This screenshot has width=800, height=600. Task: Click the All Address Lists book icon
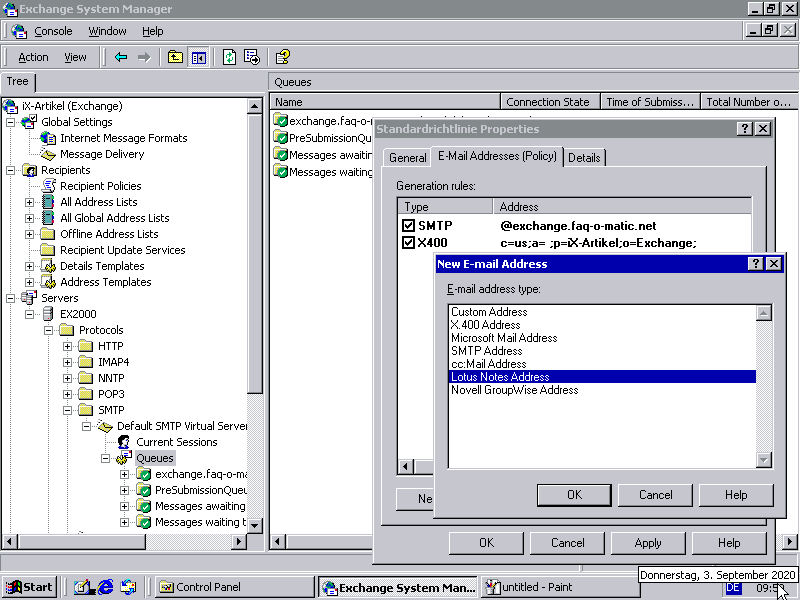point(48,202)
